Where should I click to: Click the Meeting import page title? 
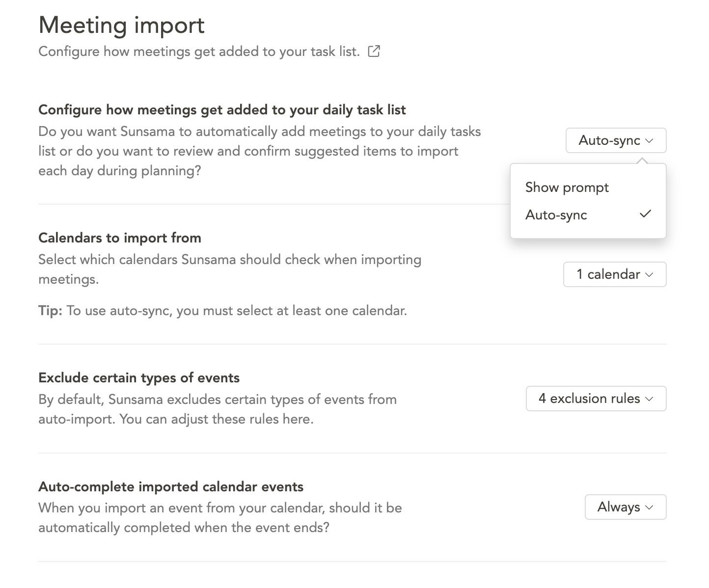click(x=122, y=26)
